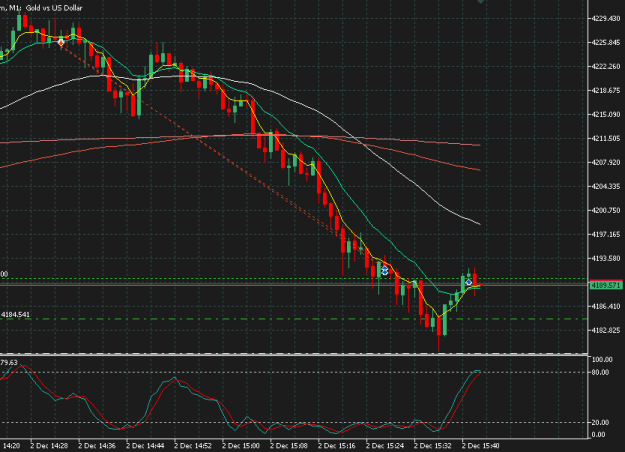625x452 pixels.
Task: Click the 2 Dec 15:16 time label
Action: pos(337,445)
